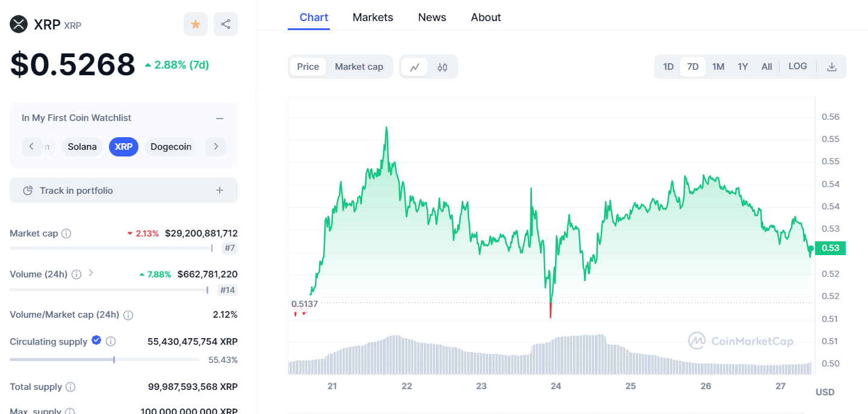This screenshot has height=414, width=868.
Task: Expand the Volume (24h) chevron arrow
Action: (x=91, y=273)
